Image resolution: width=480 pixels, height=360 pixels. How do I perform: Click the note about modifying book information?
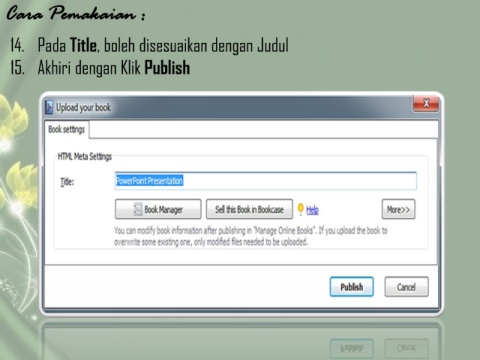point(251,236)
